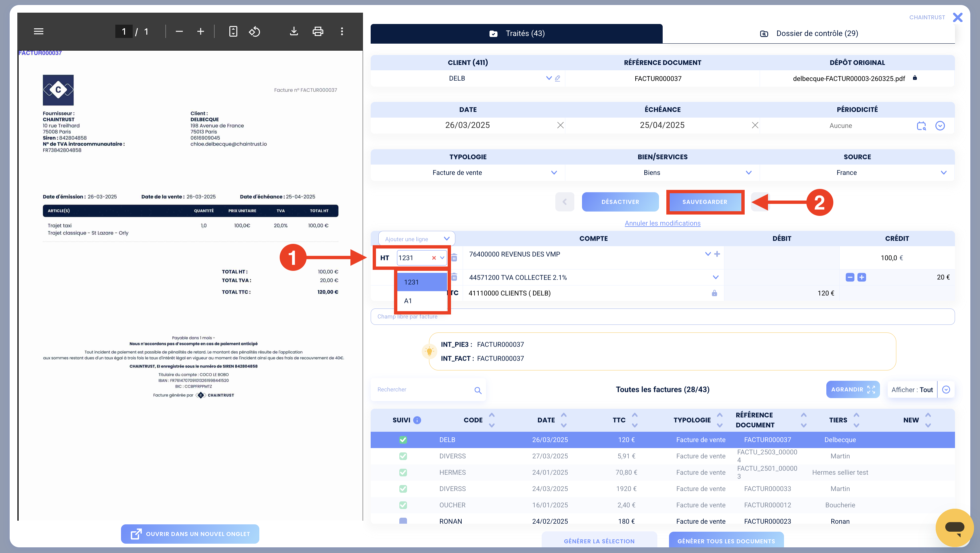The width and height of the screenshot is (980, 553).
Task: Toggle the OUCHER row suivi checkbox
Action: (403, 505)
